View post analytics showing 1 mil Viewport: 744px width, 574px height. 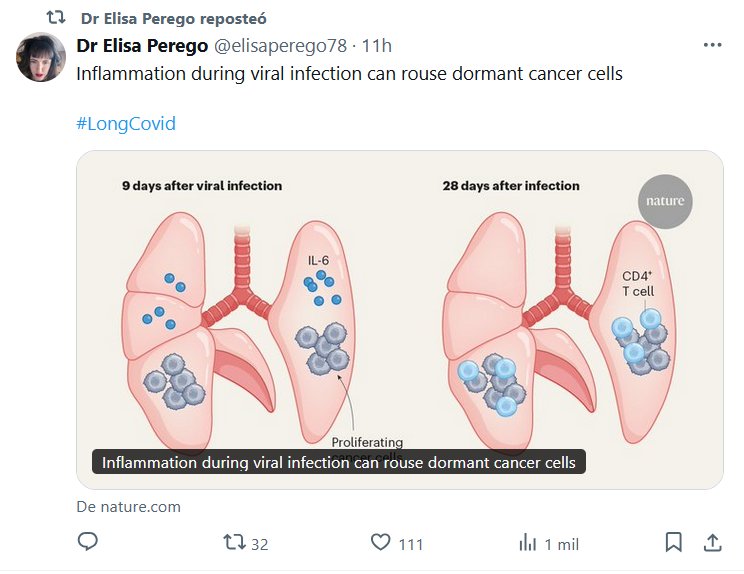528,543
